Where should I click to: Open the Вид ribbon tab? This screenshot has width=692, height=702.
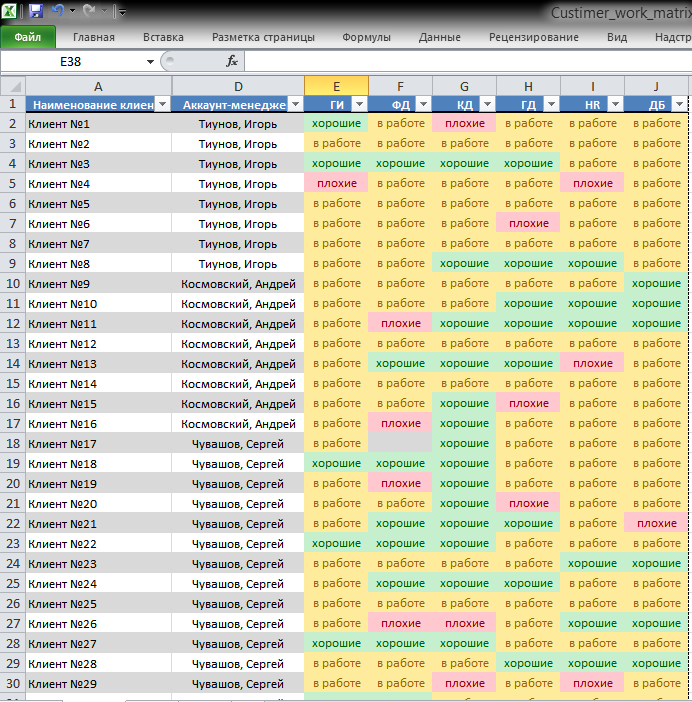(x=617, y=37)
